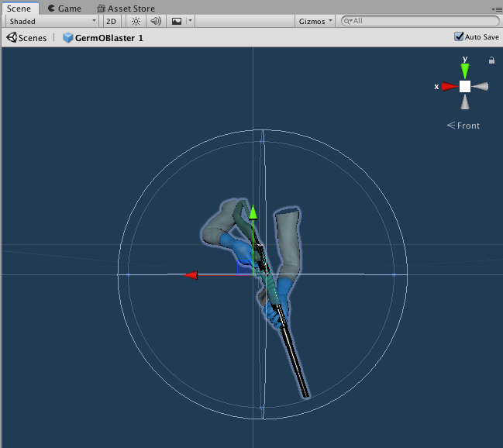Click the gray right gizmo cone
The height and width of the screenshot is (448, 503).
pos(481,87)
